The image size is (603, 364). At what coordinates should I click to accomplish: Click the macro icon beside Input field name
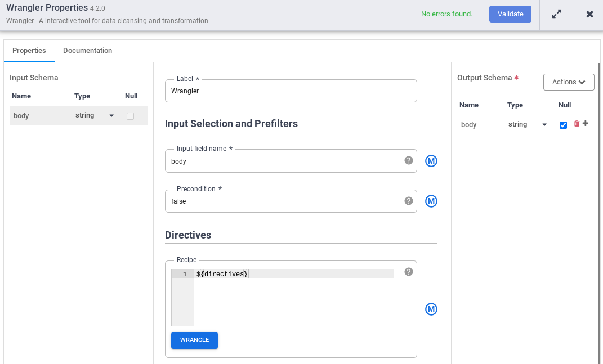431,161
